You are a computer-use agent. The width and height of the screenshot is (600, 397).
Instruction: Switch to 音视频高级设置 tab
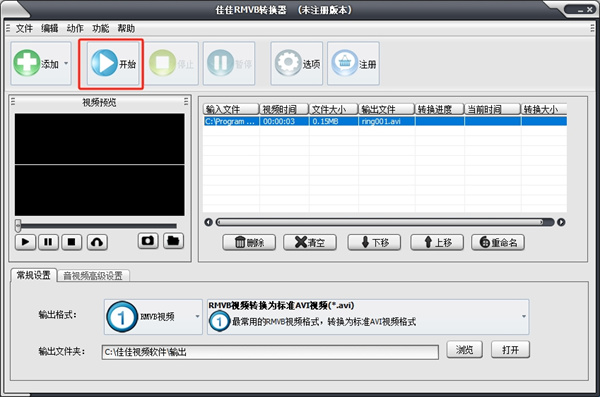(x=93, y=276)
